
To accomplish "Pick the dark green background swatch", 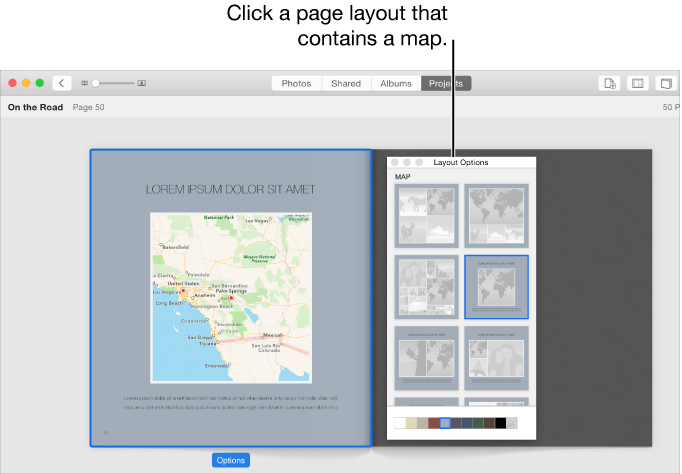I will coord(478,423).
